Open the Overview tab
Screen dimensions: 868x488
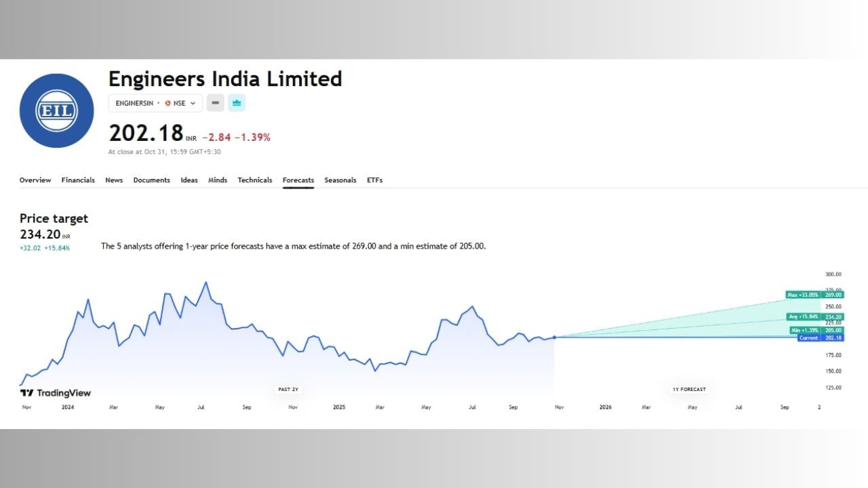(35, 180)
